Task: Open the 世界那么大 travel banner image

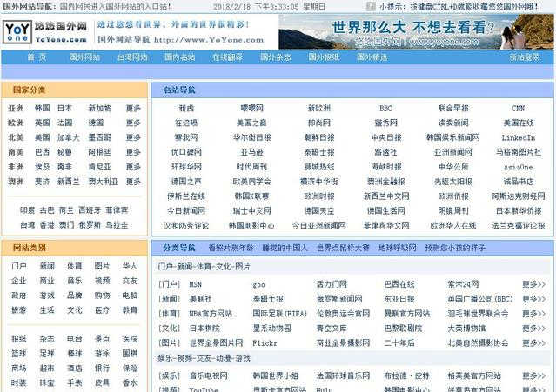Action: click(x=416, y=31)
